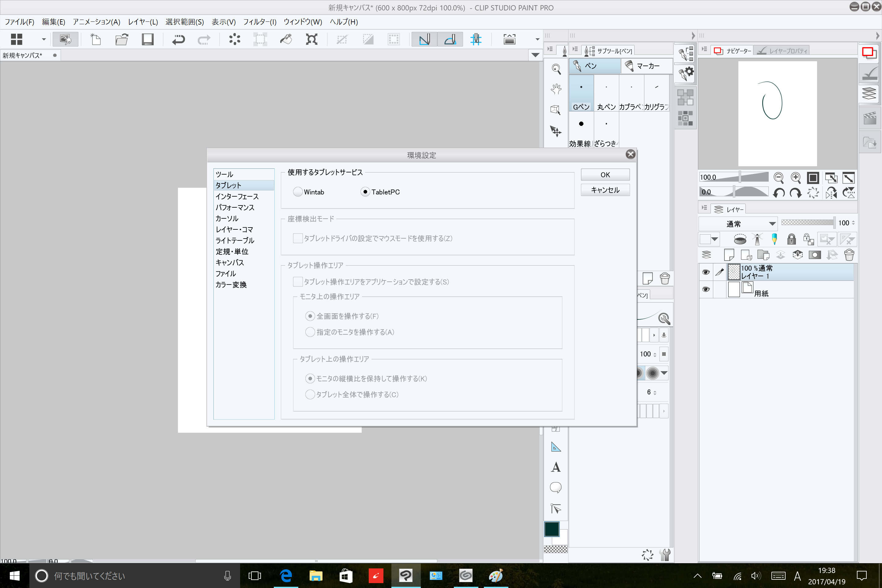Click the Undo arrow in toolbar
This screenshot has width=882, height=588.
178,40
